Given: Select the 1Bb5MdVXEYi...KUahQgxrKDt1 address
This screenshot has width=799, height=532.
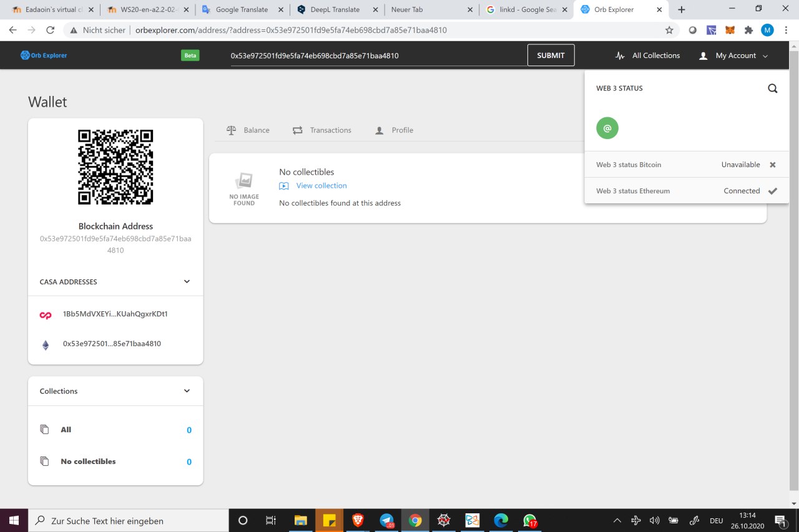Looking at the screenshot, I should click(x=115, y=314).
